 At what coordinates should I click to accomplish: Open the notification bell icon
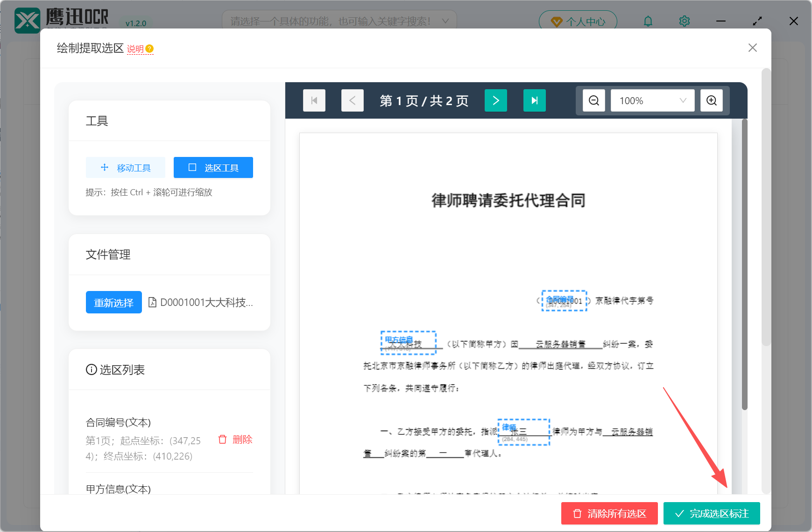pos(648,21)
